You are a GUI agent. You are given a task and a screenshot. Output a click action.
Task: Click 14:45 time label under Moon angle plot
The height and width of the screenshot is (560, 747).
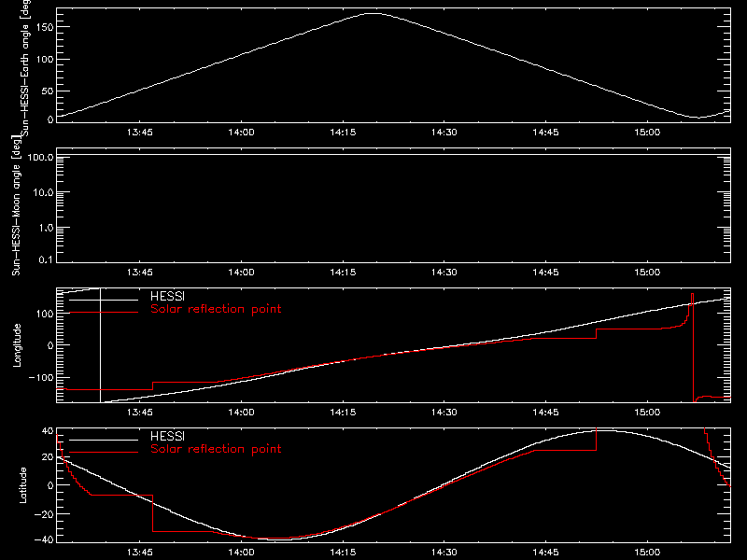546,273
